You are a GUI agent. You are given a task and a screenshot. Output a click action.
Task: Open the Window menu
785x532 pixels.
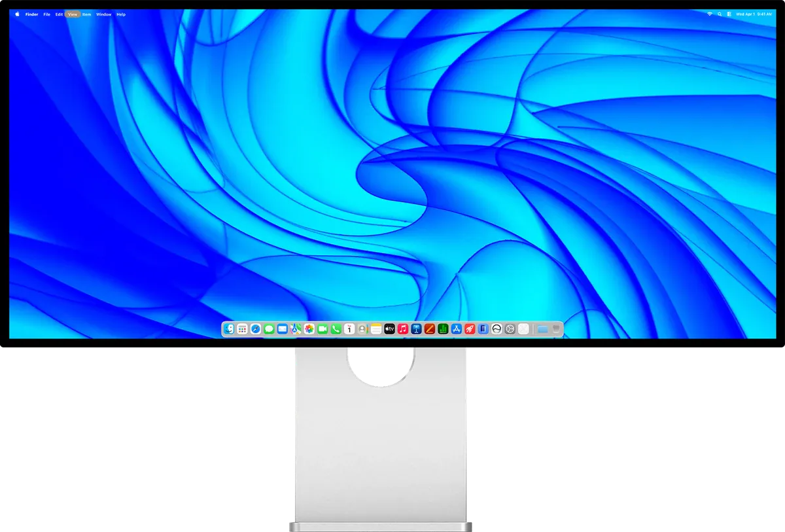click(103, 14)
